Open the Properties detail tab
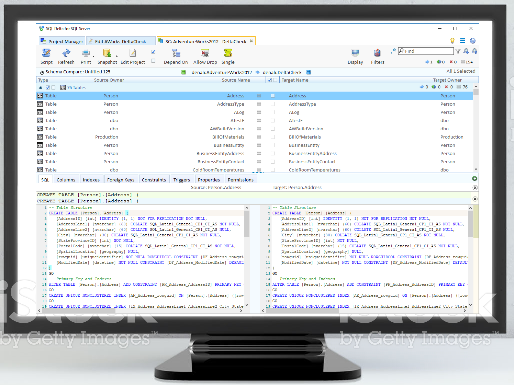Screen dimensions: 514x385 coord(209,180)
